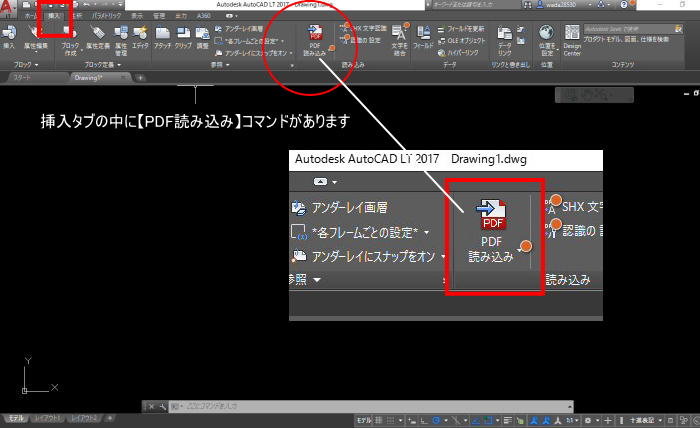Switch to the 管理 ribbon tab

159,16
